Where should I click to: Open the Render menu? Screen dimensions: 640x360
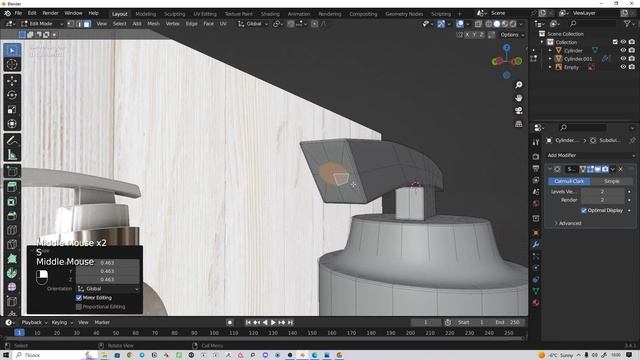51,13
